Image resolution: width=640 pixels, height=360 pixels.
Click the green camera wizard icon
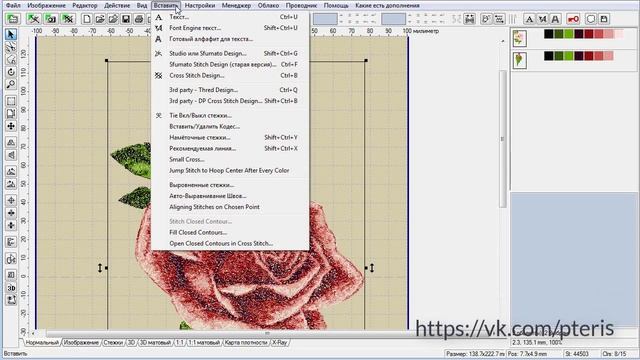coord(51,19)
